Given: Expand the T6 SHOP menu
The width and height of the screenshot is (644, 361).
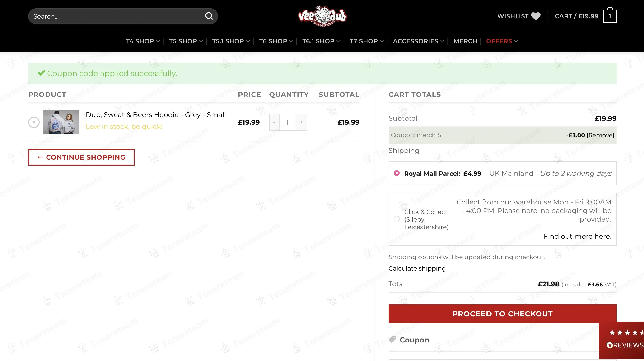Looking at the screenshot, I should (276, 41).
